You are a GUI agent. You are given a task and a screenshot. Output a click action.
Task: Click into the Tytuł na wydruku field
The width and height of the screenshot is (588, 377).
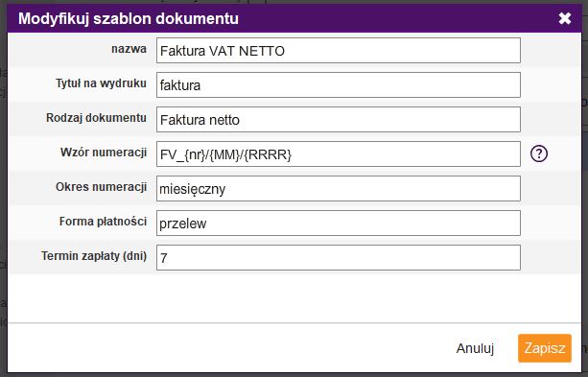(x=339, y=85)
